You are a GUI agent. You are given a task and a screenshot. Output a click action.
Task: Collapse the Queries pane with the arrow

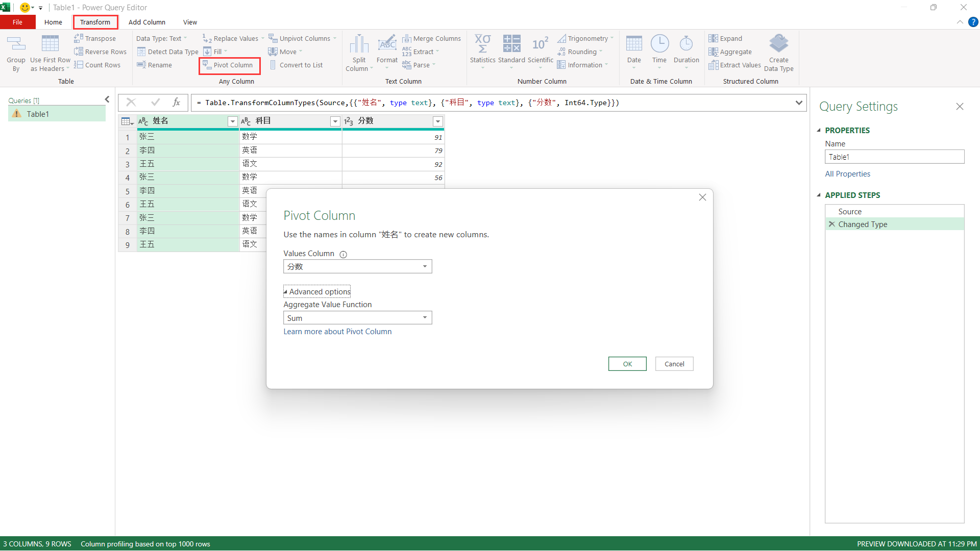point(107,99)
